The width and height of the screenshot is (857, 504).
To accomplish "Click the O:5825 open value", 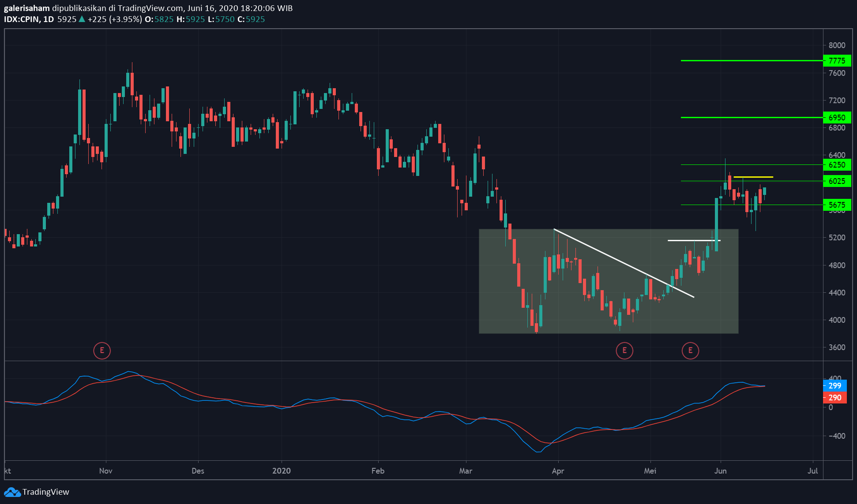I will 159,19.
